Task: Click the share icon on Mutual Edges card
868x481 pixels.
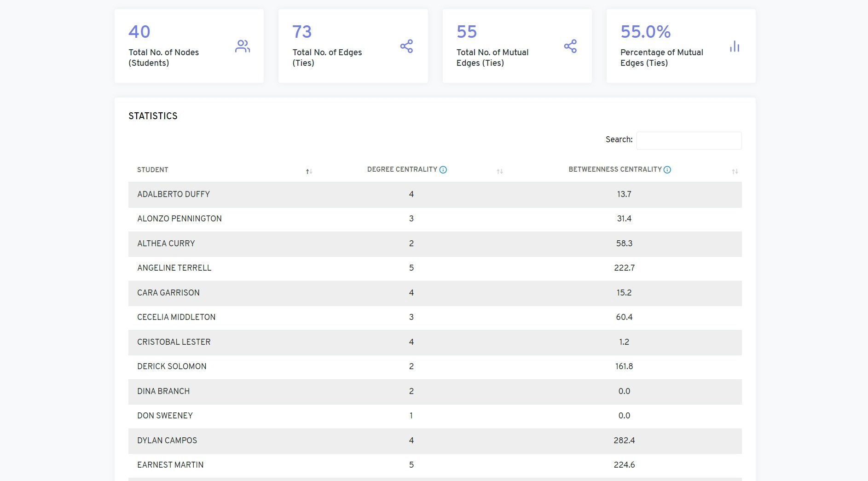Action: [571, 46]
